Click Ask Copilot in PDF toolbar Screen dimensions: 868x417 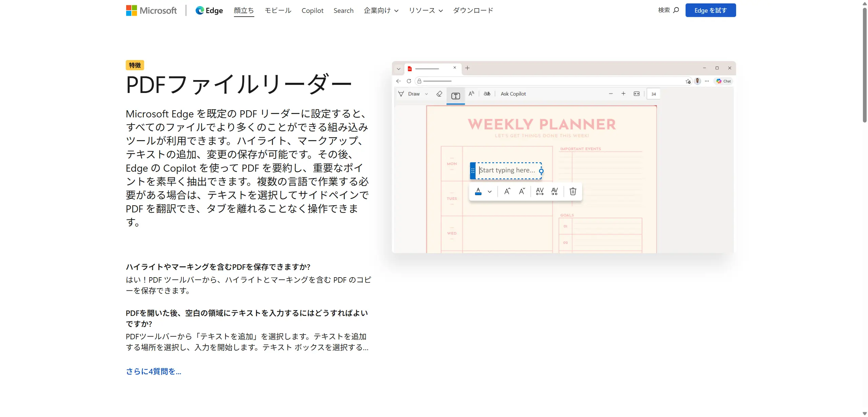click(x=513, y=94)
